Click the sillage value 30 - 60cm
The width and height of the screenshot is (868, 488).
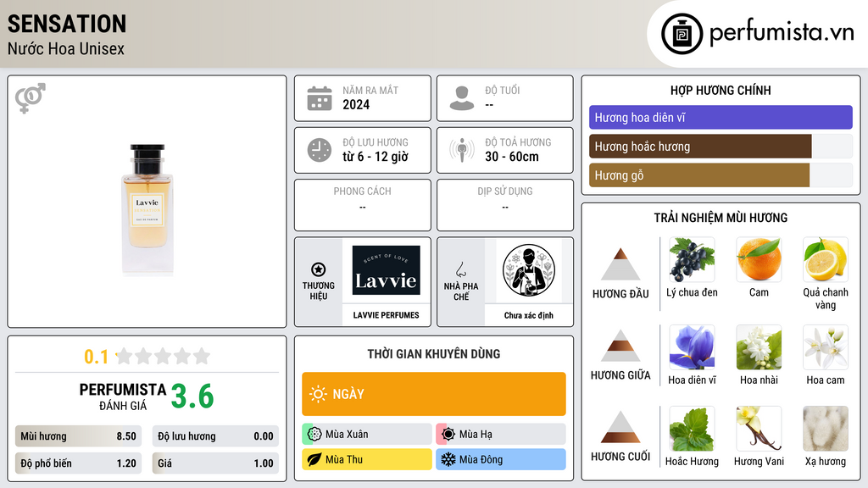512,157
